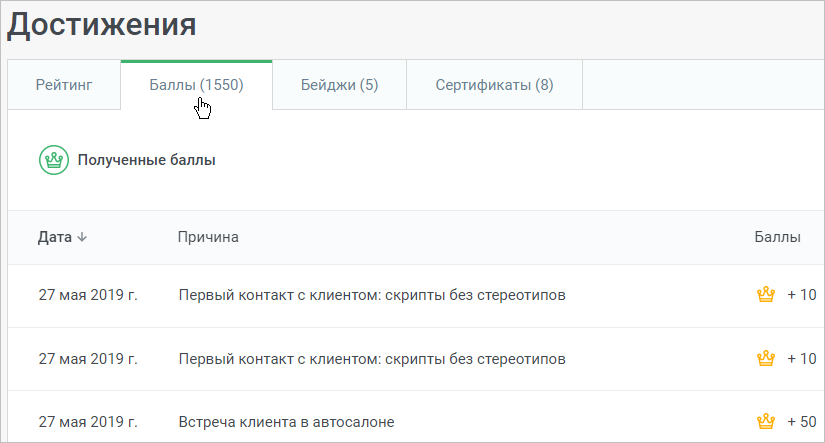Click the gold crown in the Встреча клиента row
This screenshot has height=443, width=825.
(766, 421)
